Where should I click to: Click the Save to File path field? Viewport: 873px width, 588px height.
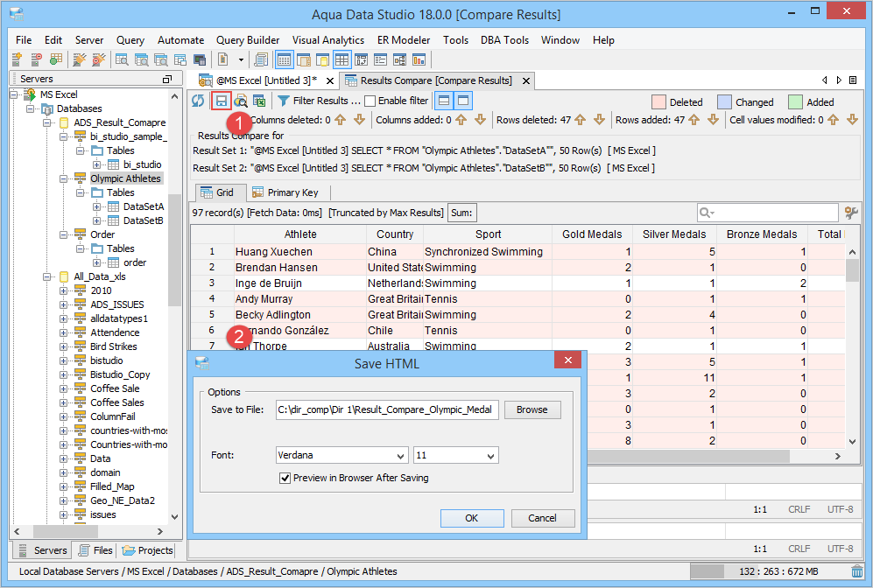point(387,409)
